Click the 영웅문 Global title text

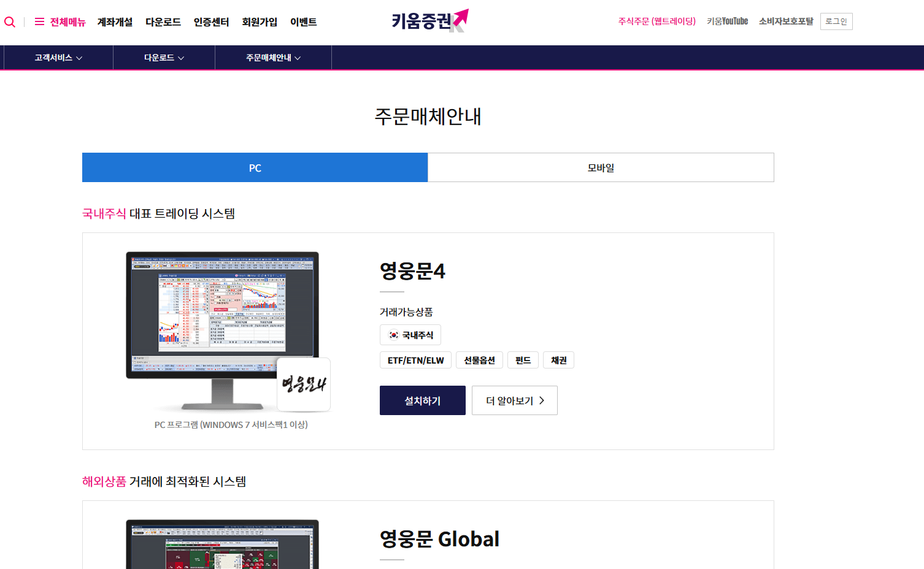pyautogui.click(x=439, y=539)
